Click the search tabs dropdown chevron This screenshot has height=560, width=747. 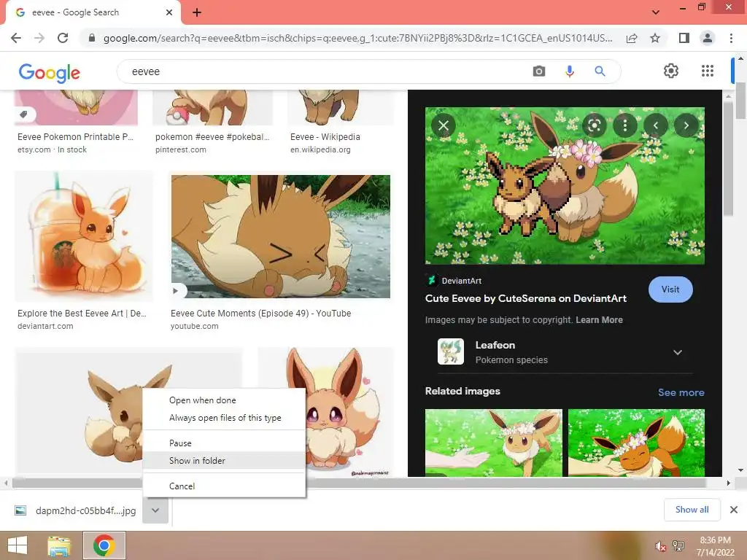pyautogui.click(x=656, y=12)
